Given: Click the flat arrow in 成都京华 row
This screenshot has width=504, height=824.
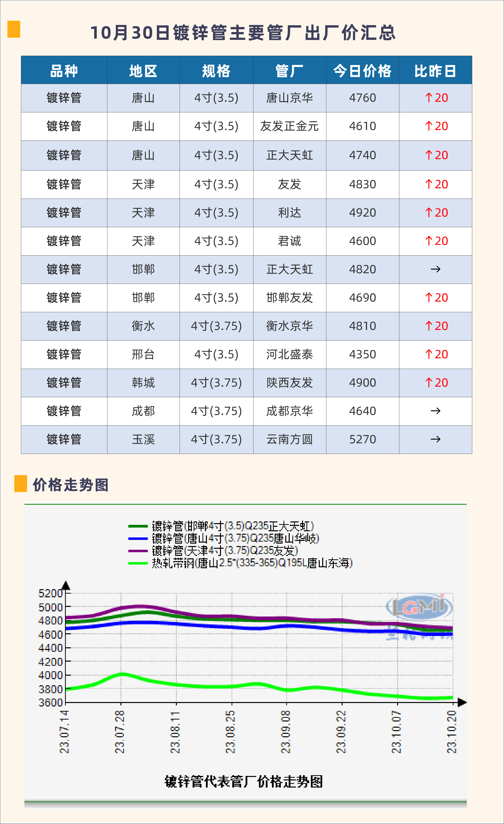Looking at the screenshot, I should tap(436, 411).
